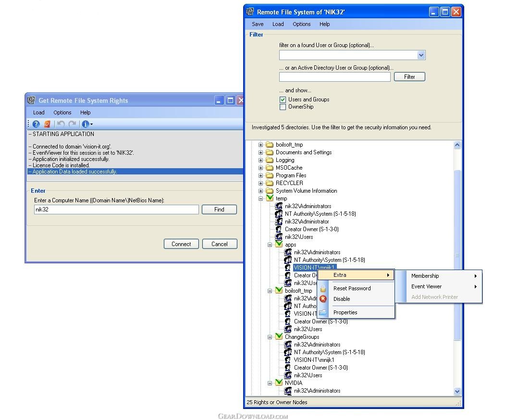Select nik32\Administrator entry under temp
Image resolution: width=506 pixels, height=420 pixels.
[307, 222]
